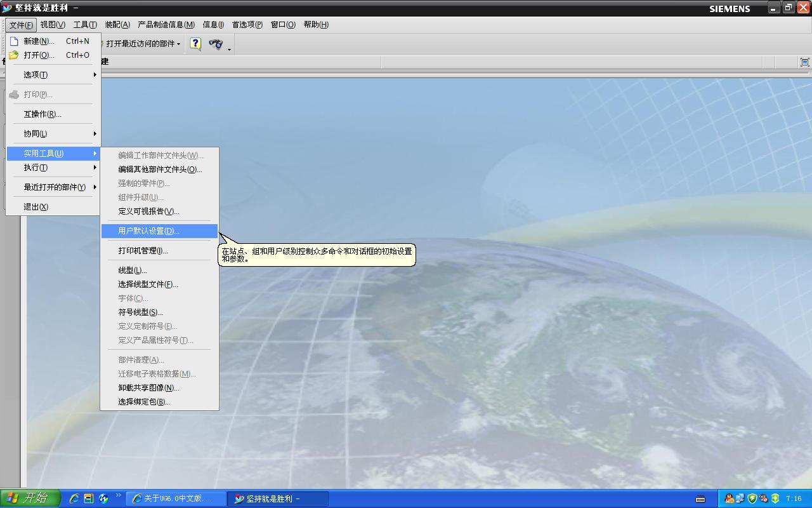Click the show desktop quick launch icon
Screen dimensions: 812x508
89,498
